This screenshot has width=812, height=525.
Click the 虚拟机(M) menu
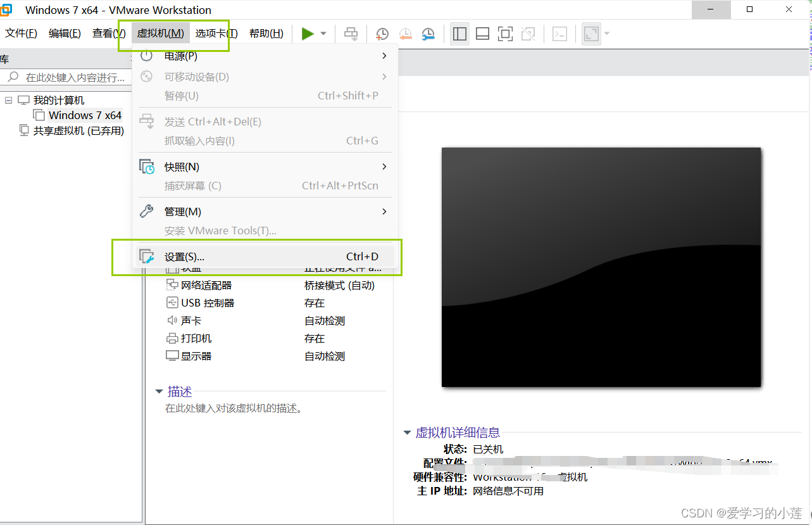(x=161, y=34)
